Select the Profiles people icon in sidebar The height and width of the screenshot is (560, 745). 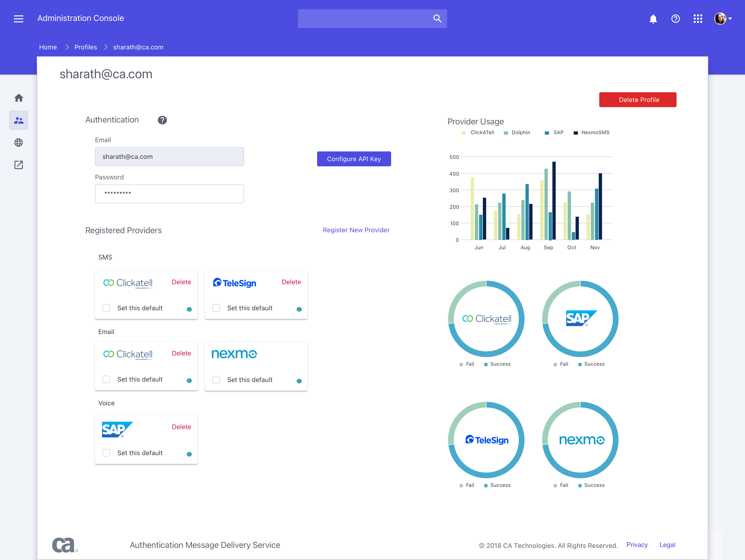[x=19, y=120]
